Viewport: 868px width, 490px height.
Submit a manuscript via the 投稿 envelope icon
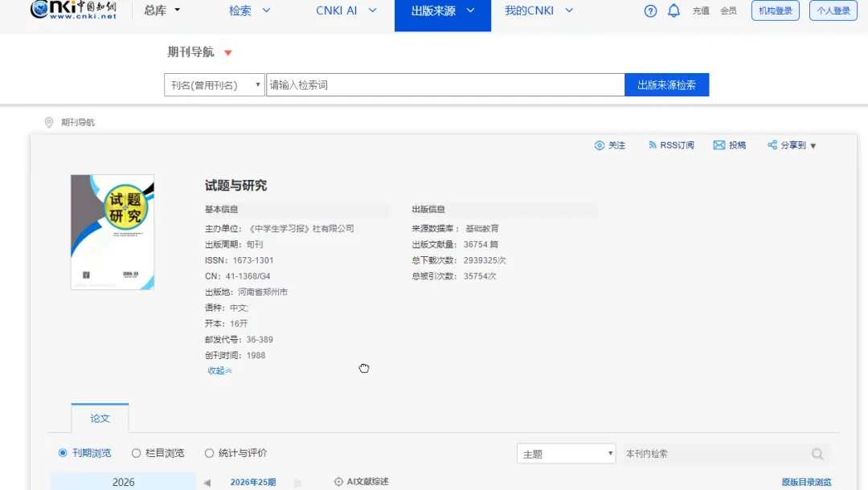tap(719, 145)
